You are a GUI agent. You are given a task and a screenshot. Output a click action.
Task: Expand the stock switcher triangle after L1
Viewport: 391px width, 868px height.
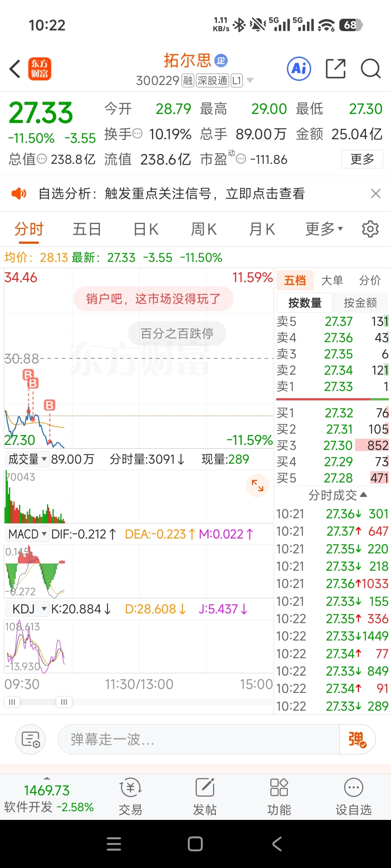pyautogui.click(x=250, y=80)
